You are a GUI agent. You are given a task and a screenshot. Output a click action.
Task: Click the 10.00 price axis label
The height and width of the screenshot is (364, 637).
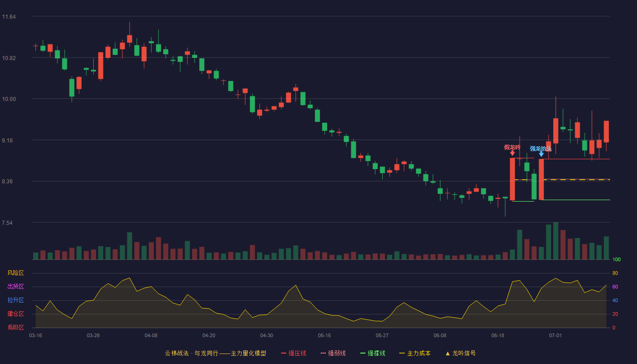pos(9,99)
